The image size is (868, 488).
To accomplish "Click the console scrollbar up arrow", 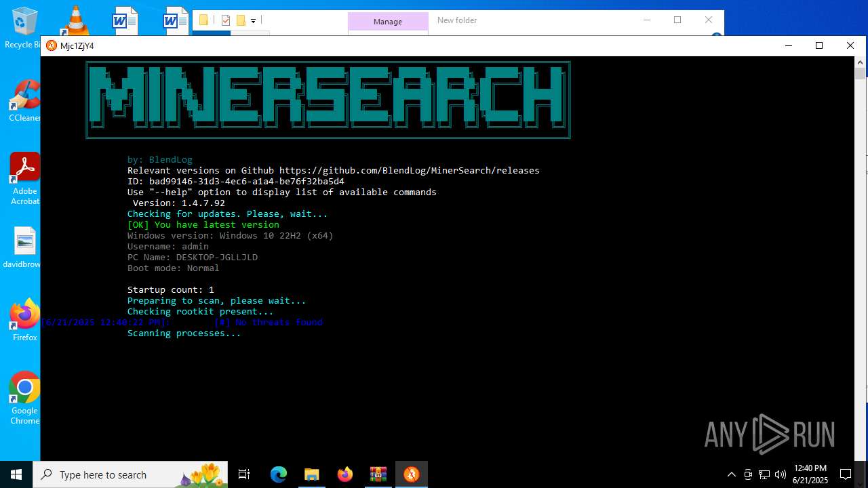I will 860,62.
